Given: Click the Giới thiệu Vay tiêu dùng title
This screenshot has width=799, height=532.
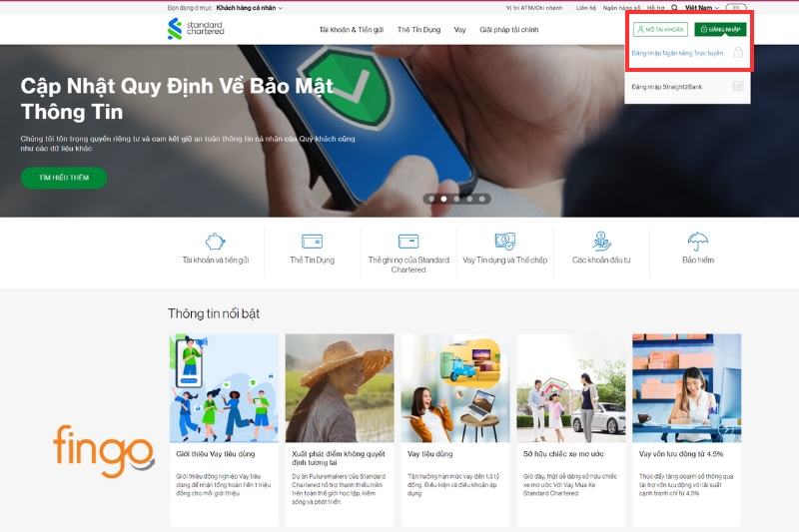Looking at the screenshot, I should click(x=215, y=453).
